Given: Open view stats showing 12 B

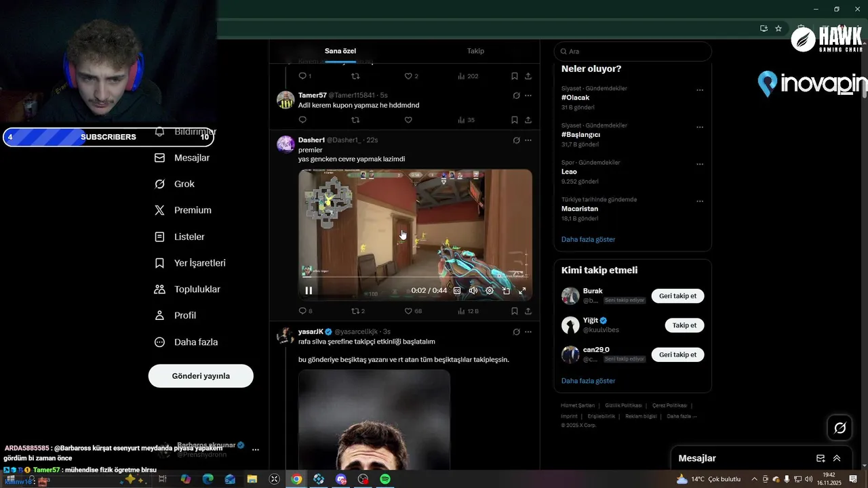Looking at the screenshot, I should (x=468, y=311).
